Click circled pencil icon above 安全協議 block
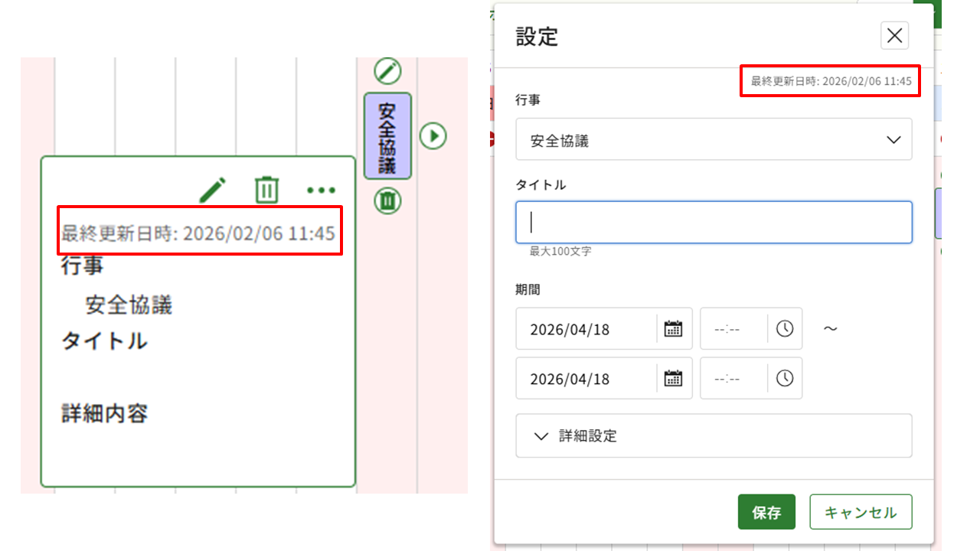The image size is (980, 551). pyautogui.click(x=388, y=71)
